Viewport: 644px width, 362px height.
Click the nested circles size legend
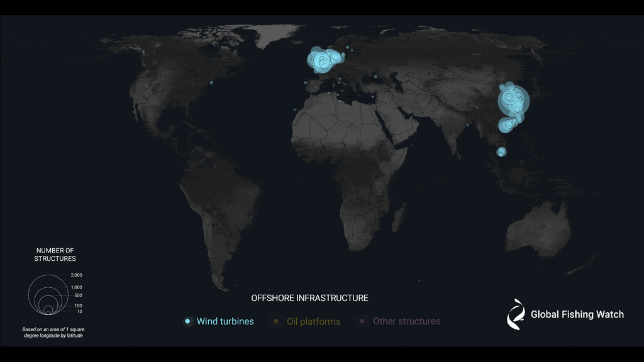pyautogui.click(x=48, y=295)
